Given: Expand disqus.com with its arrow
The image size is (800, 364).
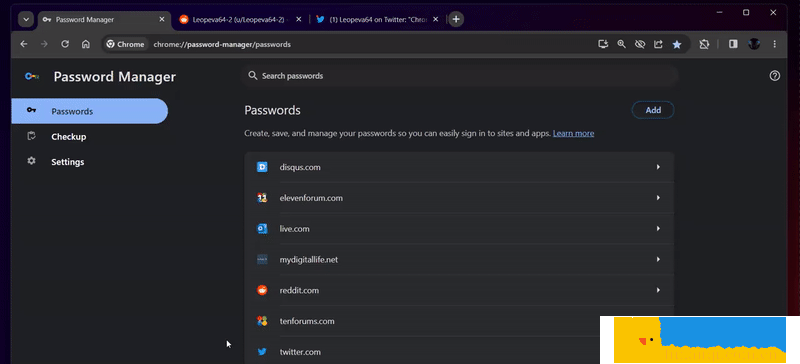Looking at the screenshot, I should click(658, 167).
